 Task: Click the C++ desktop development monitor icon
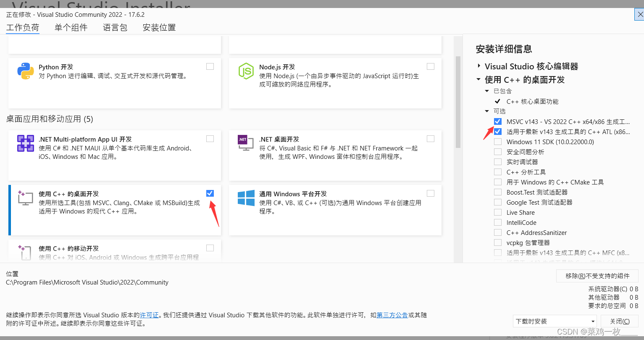point(26,198)
